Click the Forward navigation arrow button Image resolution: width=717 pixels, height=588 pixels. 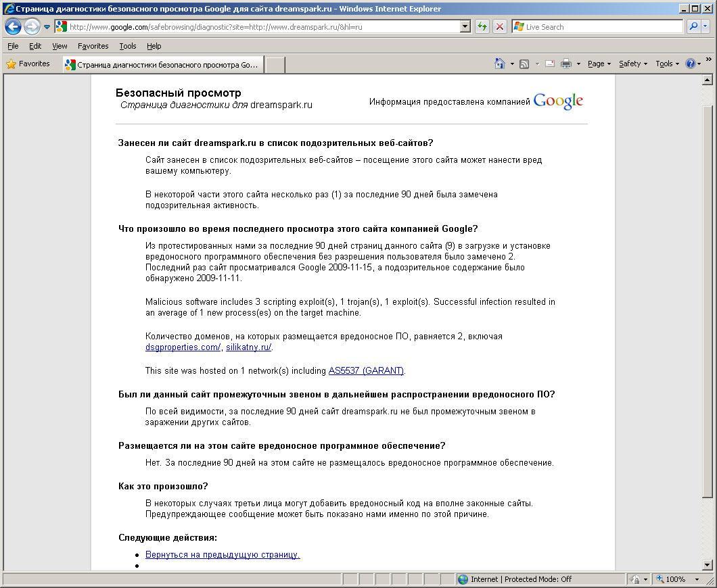[x=31, y=27]
